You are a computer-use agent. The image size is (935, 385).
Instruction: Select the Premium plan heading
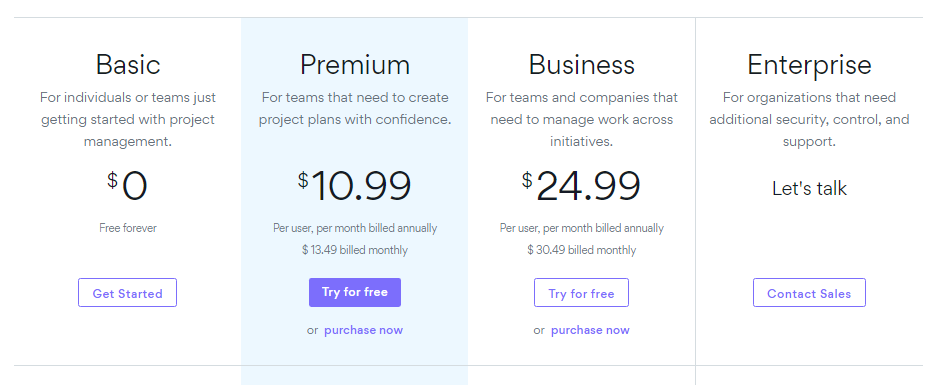click(x=355, y=64)
